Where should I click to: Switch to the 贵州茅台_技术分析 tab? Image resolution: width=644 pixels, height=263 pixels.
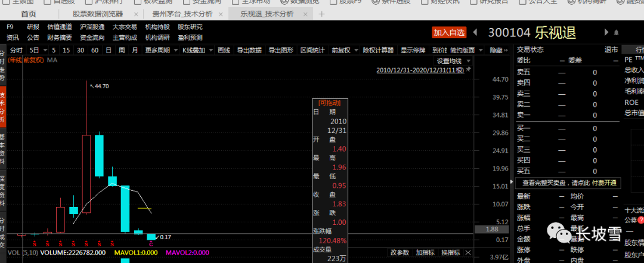coord(182,14)
